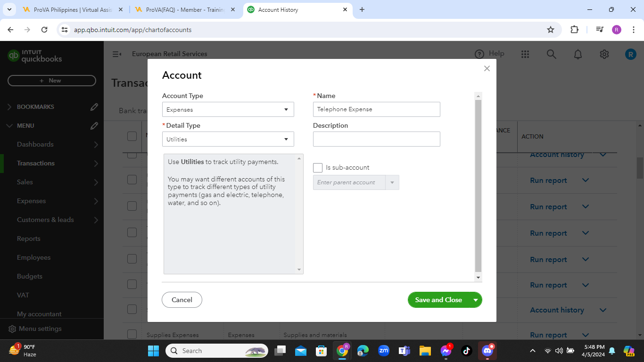
Task: Open the Enter parent account dropdown
Action: click(x=392, y=182)
